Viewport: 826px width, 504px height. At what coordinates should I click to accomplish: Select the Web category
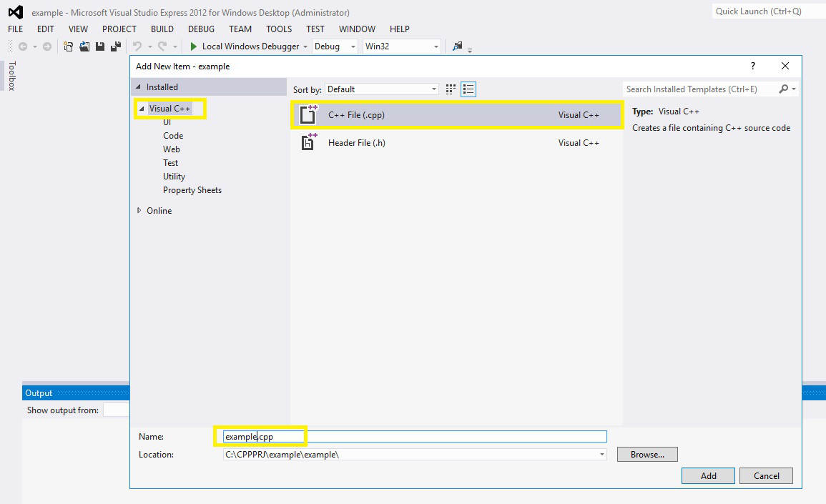[x=171, y=149]
